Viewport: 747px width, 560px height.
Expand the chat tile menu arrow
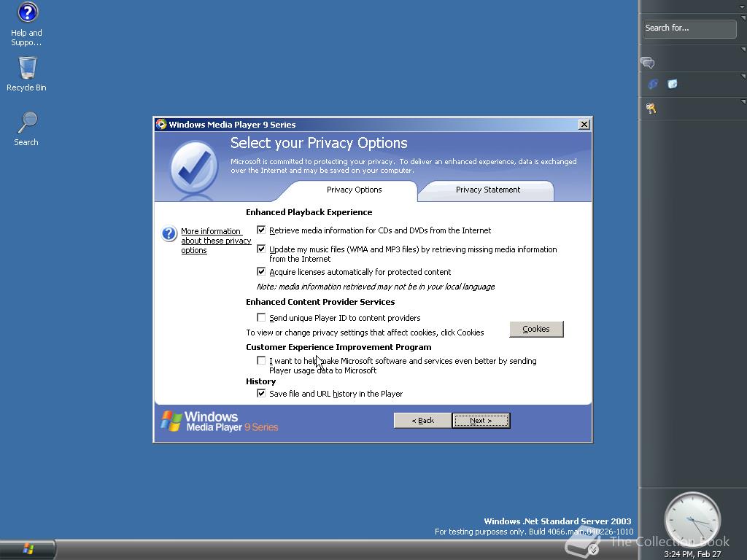743,49
